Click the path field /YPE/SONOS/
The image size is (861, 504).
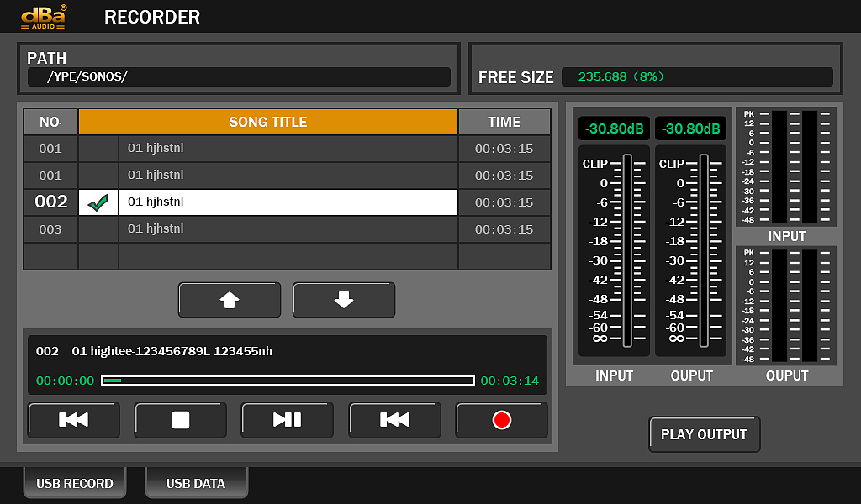click(x=240, y=76)
